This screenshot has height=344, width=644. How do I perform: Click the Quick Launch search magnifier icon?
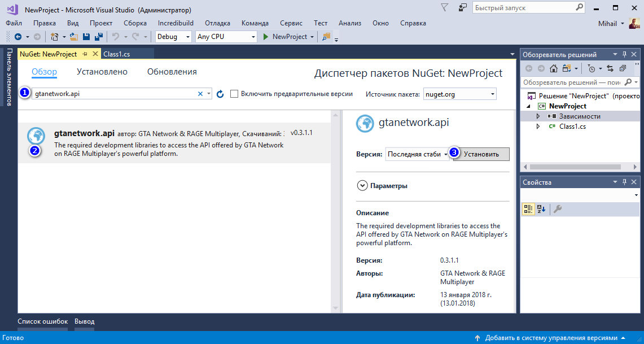coord(580,7)
